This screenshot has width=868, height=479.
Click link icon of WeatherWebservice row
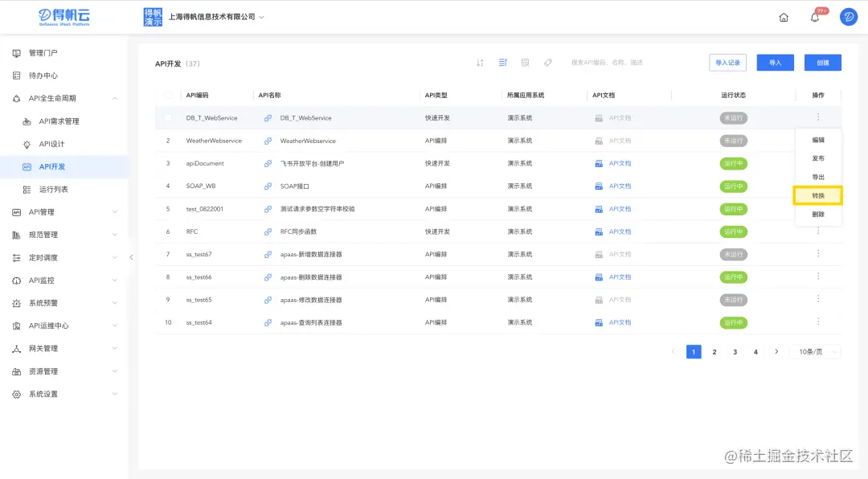tap(268, 141)
